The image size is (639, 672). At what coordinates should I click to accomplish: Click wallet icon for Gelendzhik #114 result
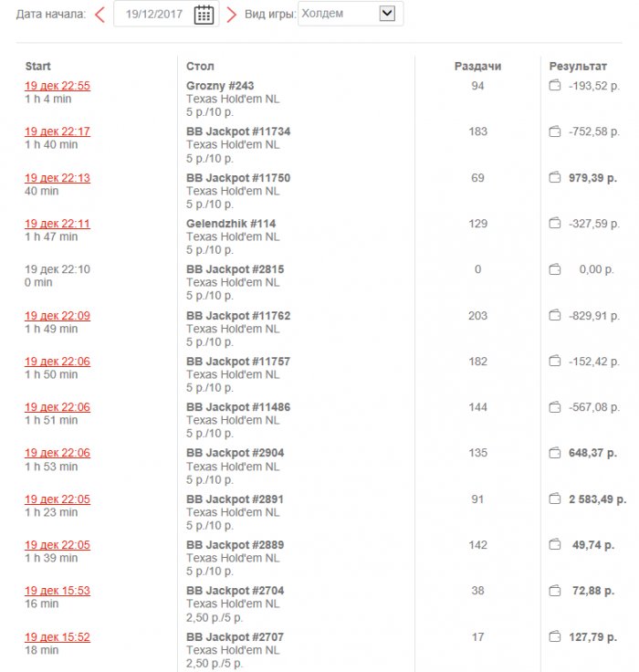pos(553,224)
